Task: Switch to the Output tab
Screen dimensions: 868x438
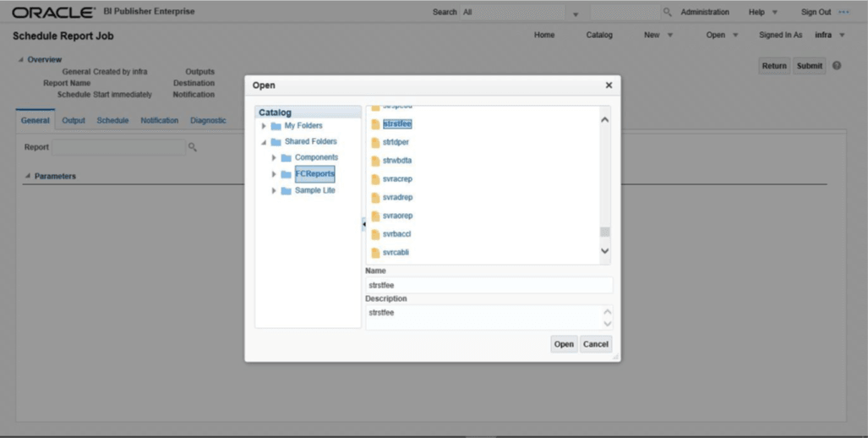Action: 73,120
